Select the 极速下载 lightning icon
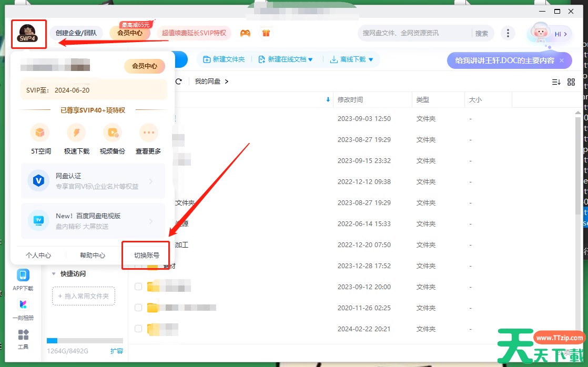This screenshot has width=588, height=367. (x=76, y=132)
